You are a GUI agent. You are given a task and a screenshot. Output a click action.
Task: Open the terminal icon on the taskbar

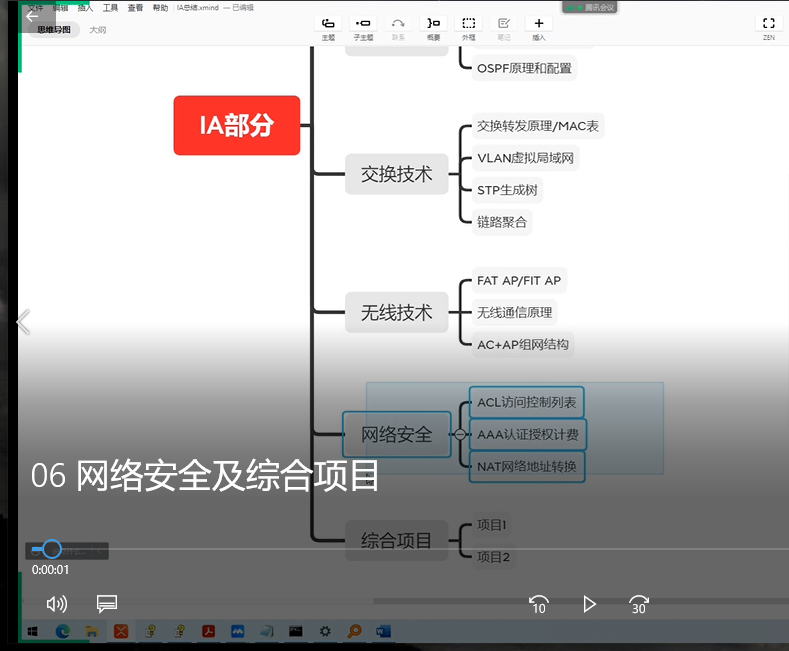point(296,631)
